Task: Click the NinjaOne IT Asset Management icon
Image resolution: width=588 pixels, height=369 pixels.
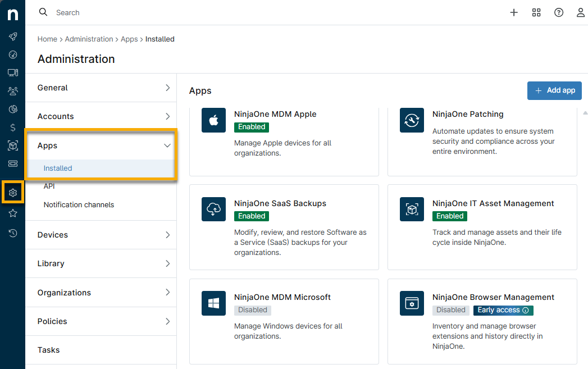Action: [412, 209]
